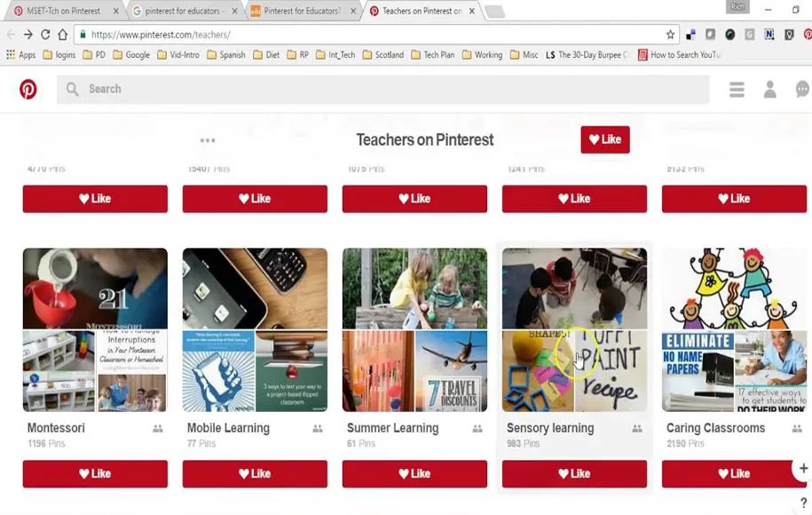812x515 pixels.
Task: Click the three dots more options
Action: point(208,140)
